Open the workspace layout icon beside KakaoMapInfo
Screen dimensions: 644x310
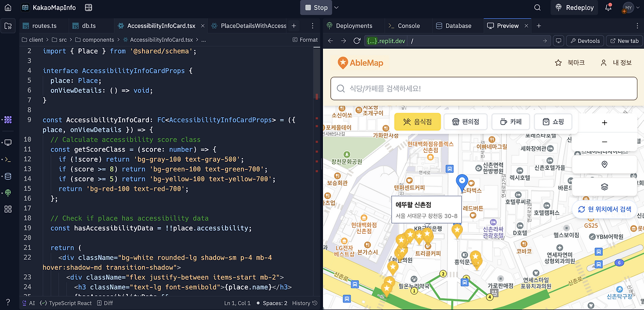(x=89, y=8)
